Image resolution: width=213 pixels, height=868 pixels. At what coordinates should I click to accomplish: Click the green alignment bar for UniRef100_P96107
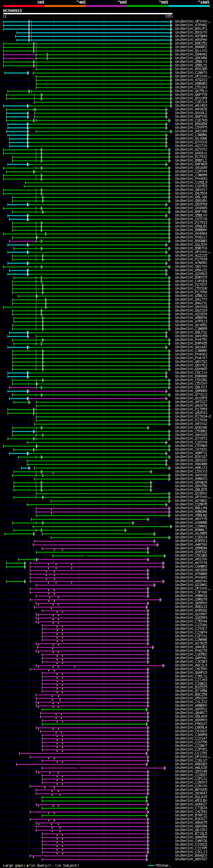pyautogui.click(x=95, y=724)
